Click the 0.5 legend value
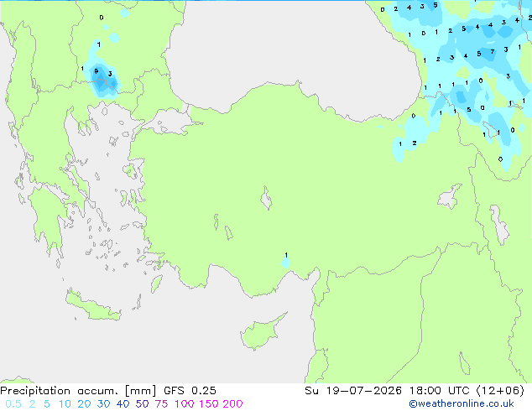 pyautogui.click(x=13, y=404)
